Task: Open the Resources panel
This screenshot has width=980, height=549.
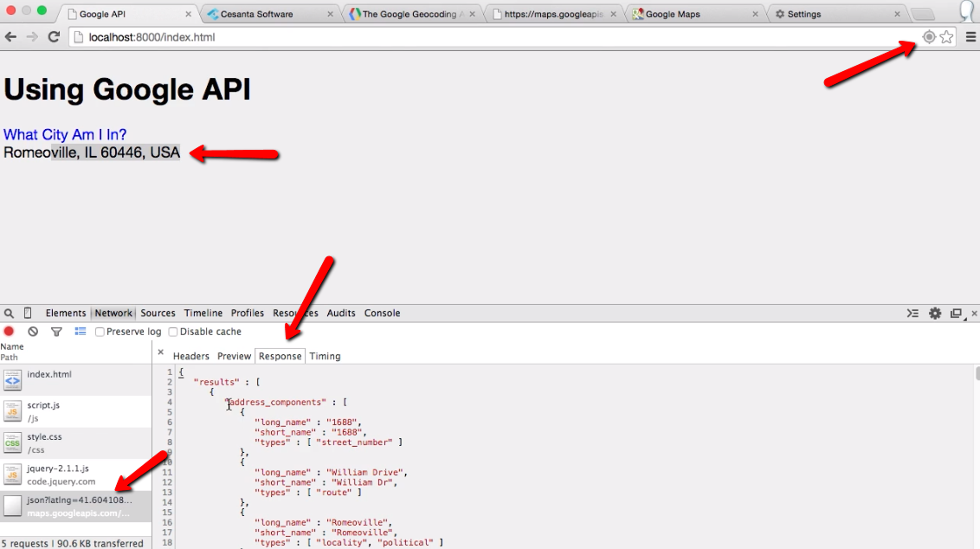Action: [x=295, y=313]
